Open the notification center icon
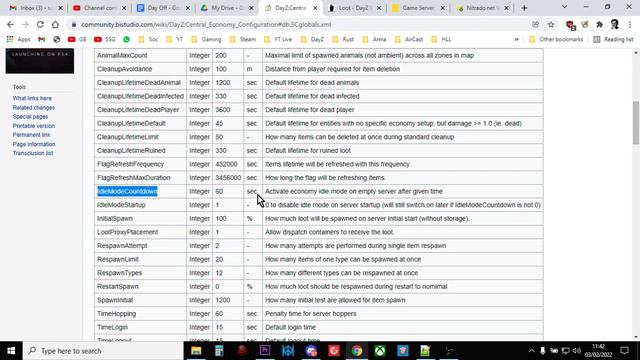Image resolution: width=640 pixels, height=360 pixels. click(x=624, y=351)
